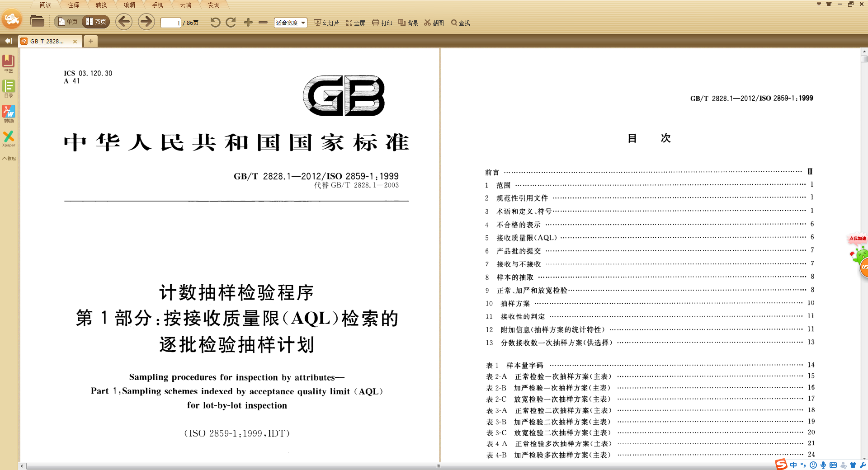Go to the next page arrow
868x470 pixels.
tap(146, 22)
